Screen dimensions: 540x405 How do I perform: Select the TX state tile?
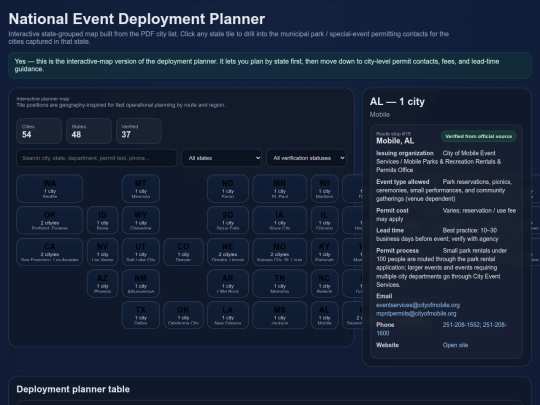[x=141, y=315]
